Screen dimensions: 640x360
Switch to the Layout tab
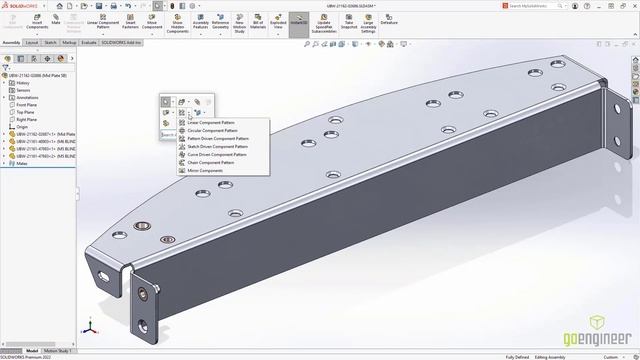coord(32,42)
